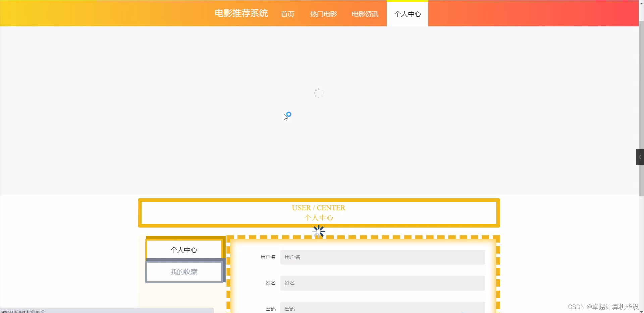Open 我的收藏 from the sidebar
Viewport: 644px width, 313px height.
[x=184, y=272]
